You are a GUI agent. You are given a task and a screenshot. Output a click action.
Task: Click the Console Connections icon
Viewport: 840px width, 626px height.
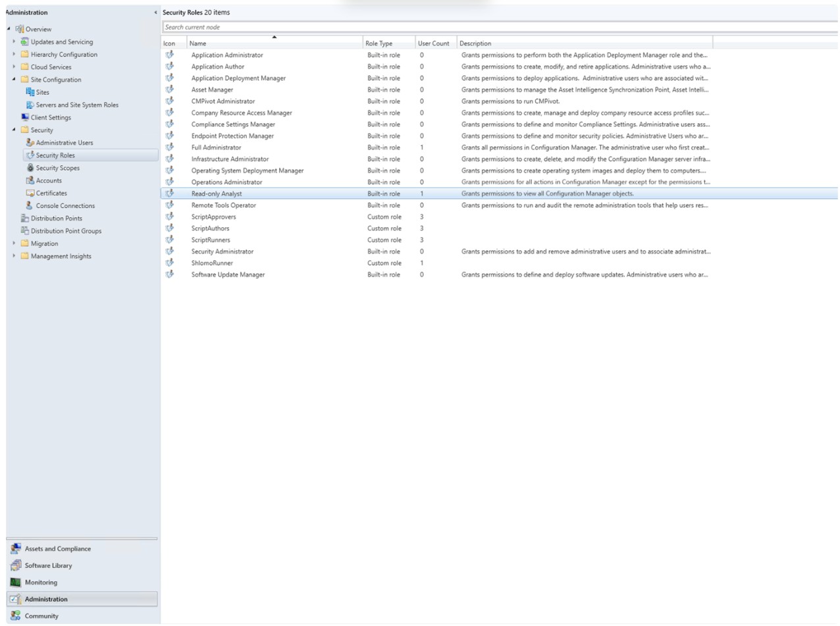pyautogui.click(x=30, y=206)
